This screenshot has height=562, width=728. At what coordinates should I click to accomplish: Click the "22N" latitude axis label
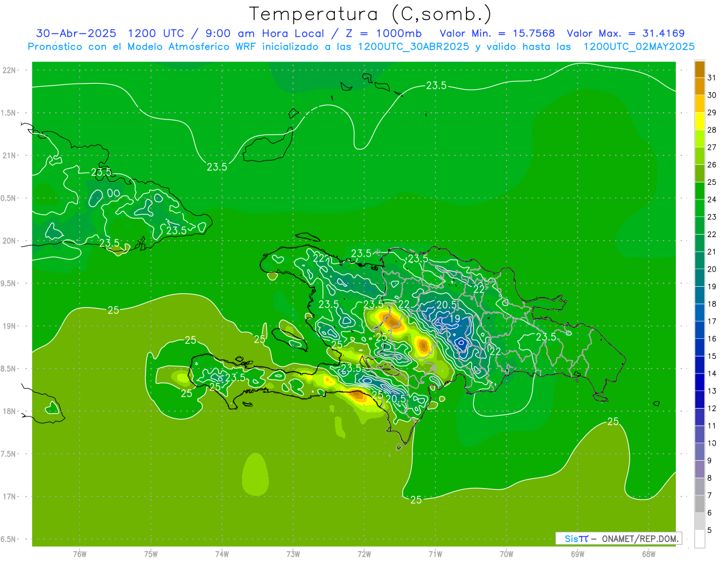[9, 70]
